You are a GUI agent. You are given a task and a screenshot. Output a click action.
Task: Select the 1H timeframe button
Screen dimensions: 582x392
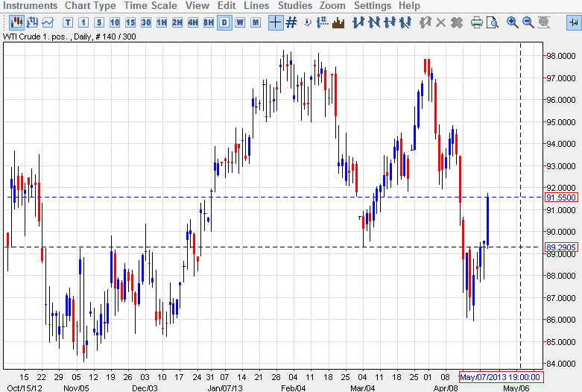pyautogui.click(x=162, y=22)
